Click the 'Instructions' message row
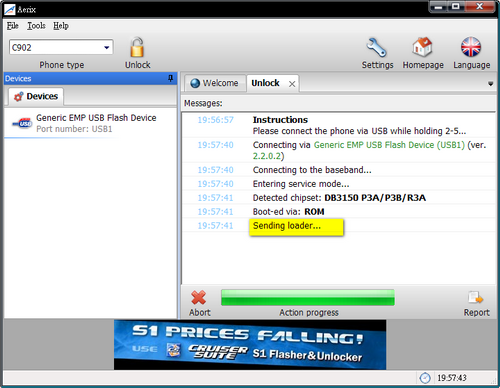This screenshot has height=388, width=500. pos(339,125)
